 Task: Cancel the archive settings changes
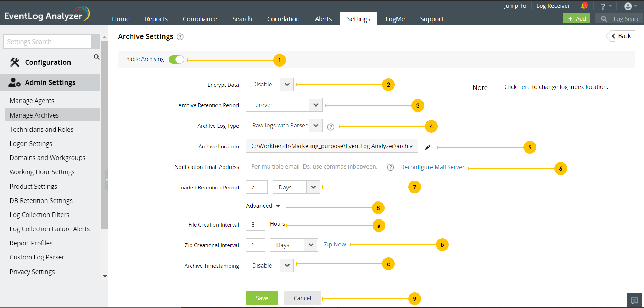coord(302,298)
